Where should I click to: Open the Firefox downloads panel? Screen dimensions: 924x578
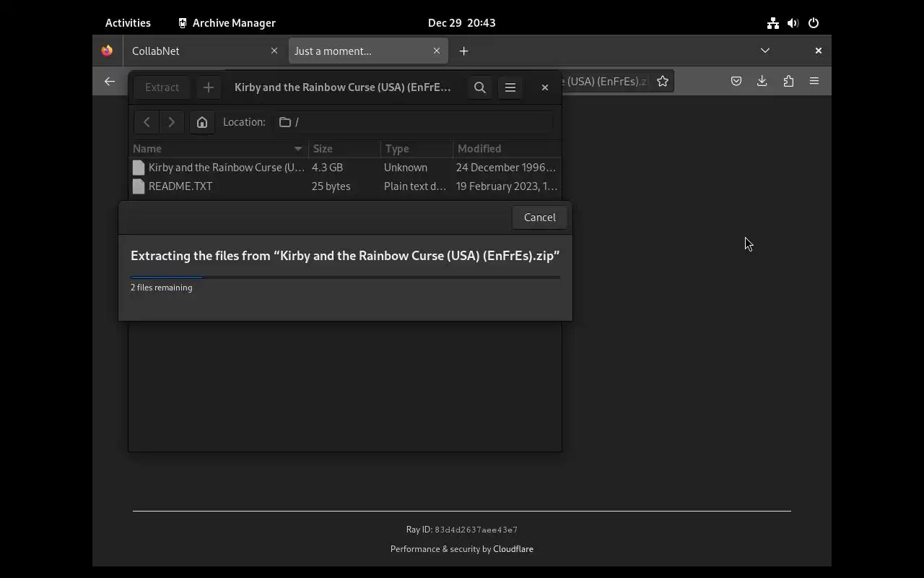click(x=762, y=82)
